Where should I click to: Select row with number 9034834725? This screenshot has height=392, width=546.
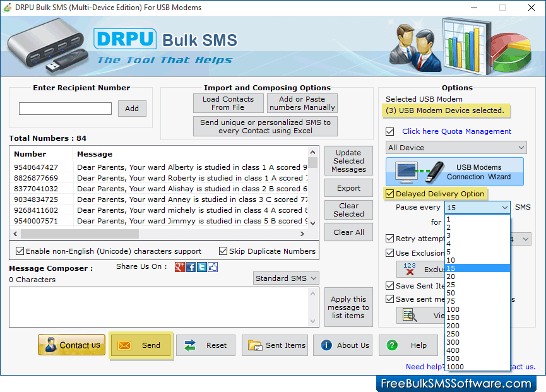[x=160, y=200]
